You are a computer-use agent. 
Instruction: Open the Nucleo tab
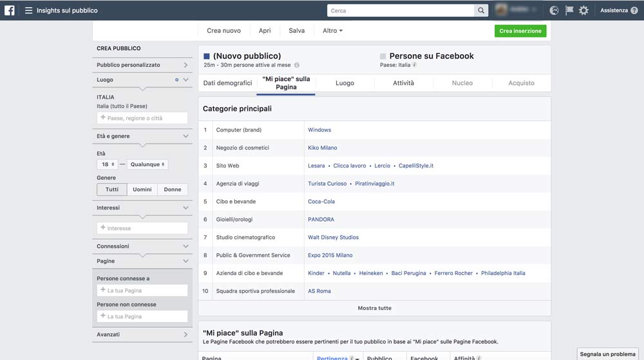[462, 83]
